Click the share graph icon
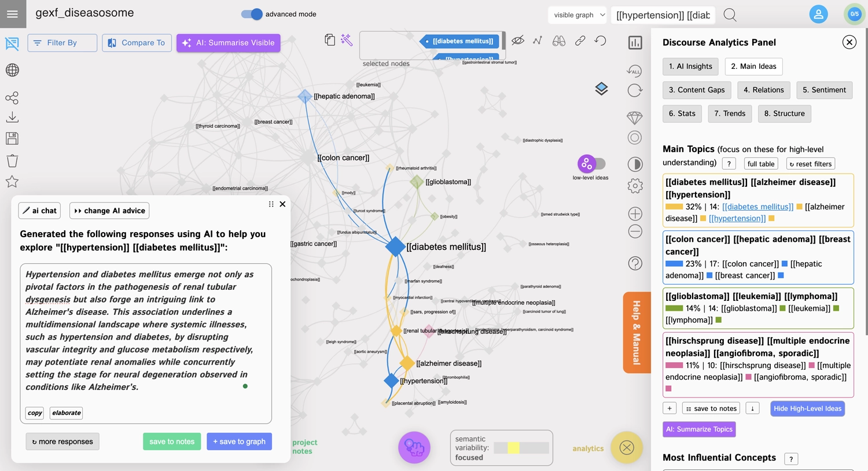This screenshot has width=868, height=471. 12,97
